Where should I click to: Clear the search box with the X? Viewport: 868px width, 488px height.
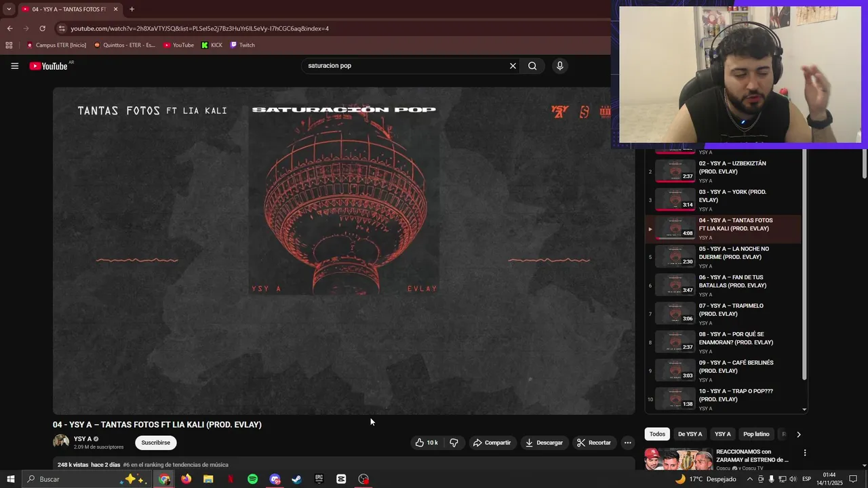[x=513, y=66]
